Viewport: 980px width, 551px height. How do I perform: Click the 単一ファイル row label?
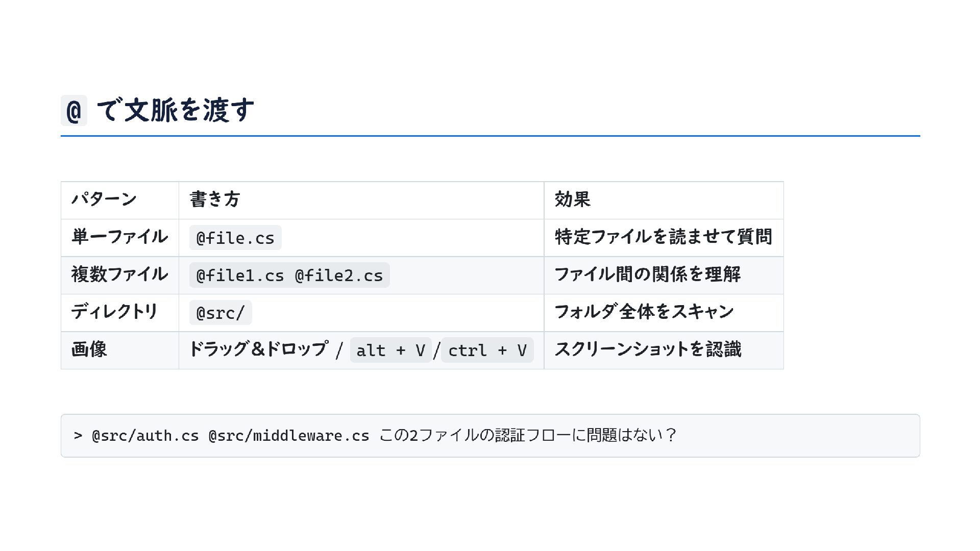tap(119, 237)
